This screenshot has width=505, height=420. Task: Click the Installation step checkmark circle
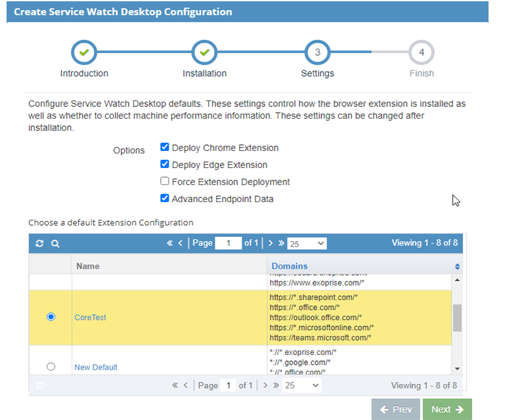[204, 52]
